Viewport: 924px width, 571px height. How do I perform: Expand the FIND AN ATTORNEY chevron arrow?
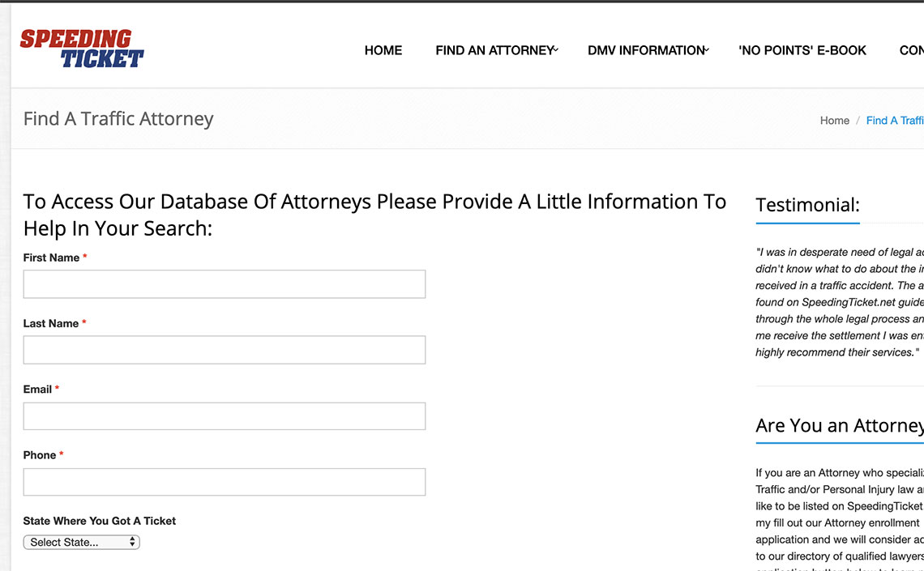pyautogui.click(x=556, y=50)
